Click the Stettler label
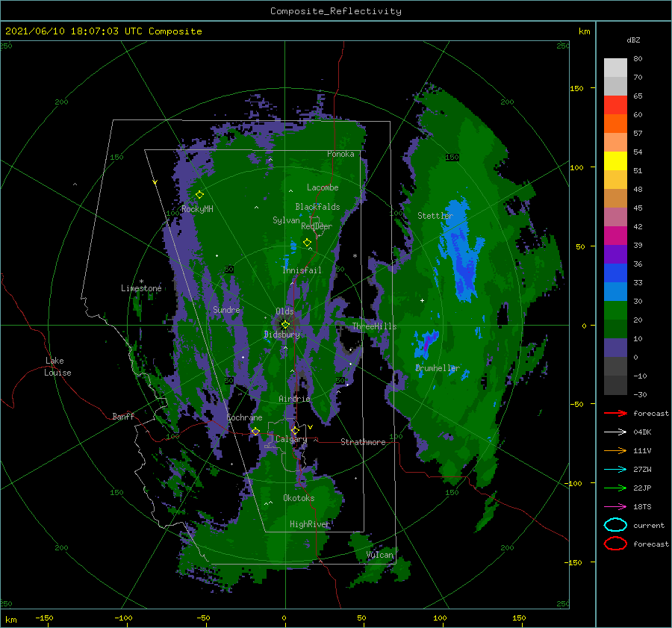Image resolution: width=672 pixels, height=628 pixels. pyautogui.click(x=435, y=216)
